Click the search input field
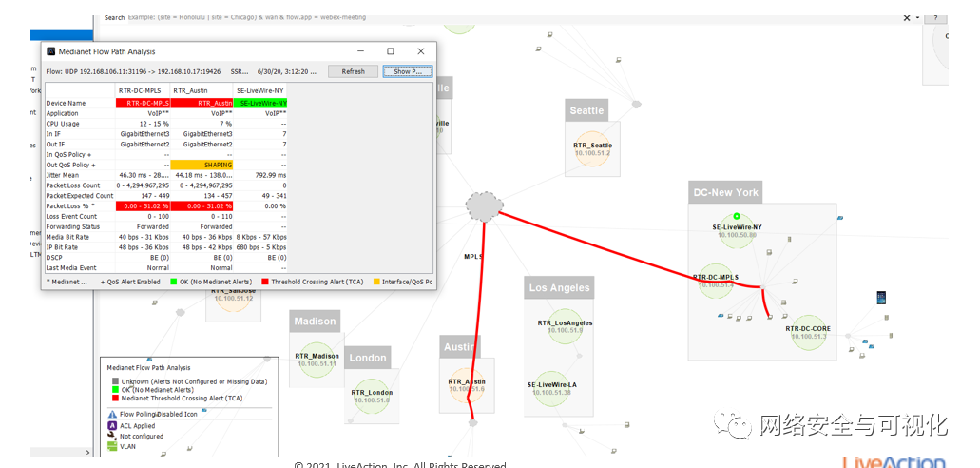This screenshot has height=468, width=980. tap(512, 17)
